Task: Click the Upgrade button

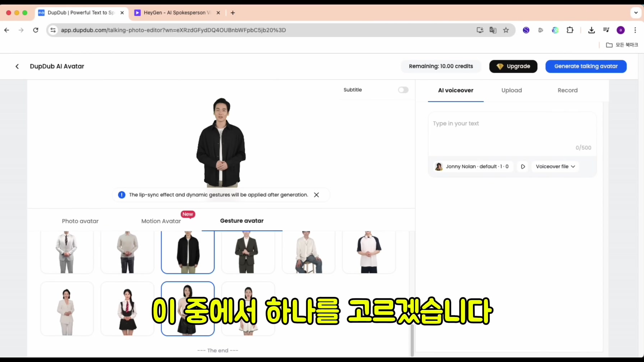Action: coord(513,67)
